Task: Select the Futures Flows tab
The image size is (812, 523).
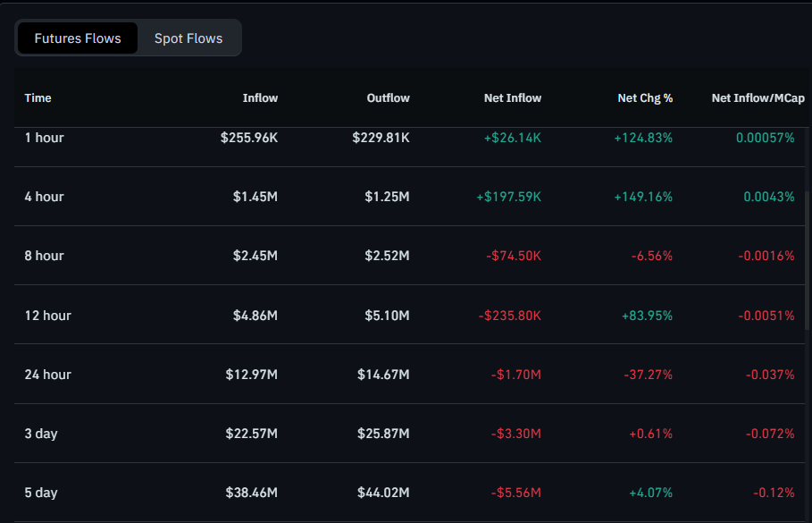Action: 78,38
